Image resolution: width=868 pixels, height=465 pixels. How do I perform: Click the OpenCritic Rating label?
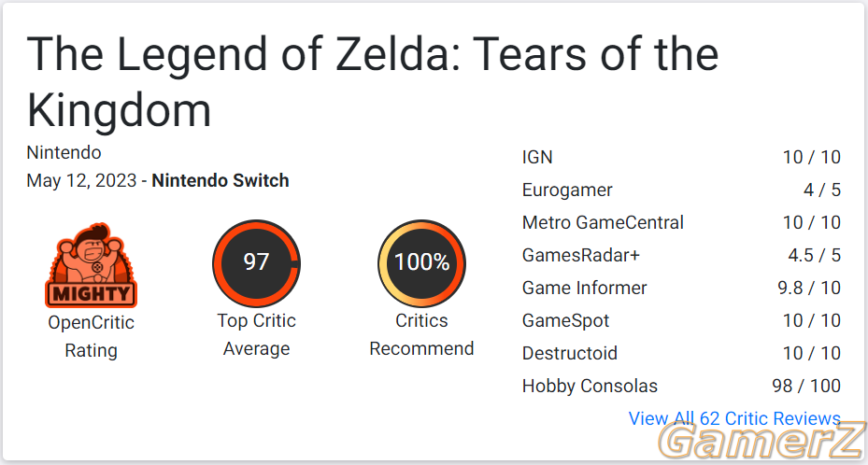92,336
